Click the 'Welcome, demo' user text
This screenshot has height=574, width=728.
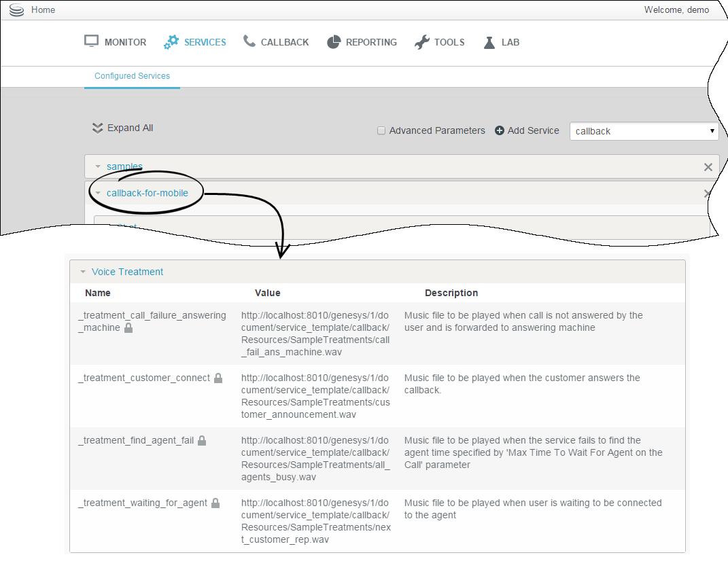(676, 10)
